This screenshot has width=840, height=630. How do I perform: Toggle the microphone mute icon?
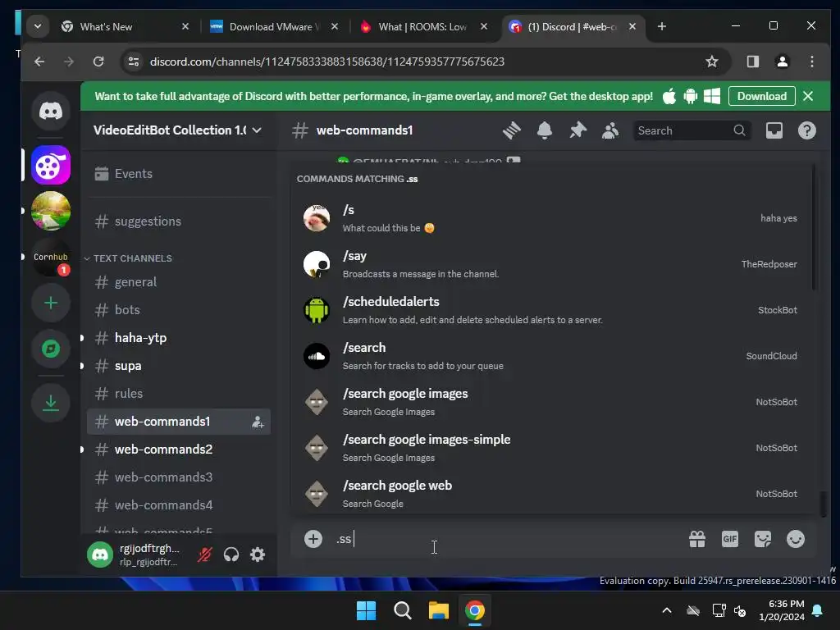pyautogui.click(x=204, y=555)
